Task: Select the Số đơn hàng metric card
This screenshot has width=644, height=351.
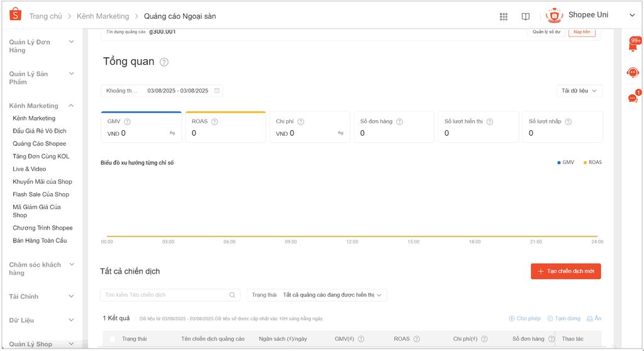Action: 394,127
